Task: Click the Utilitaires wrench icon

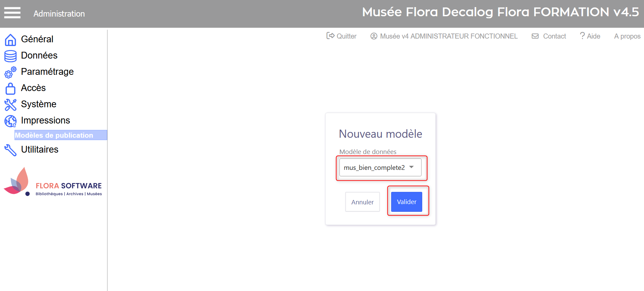Action: pos(10,150)
